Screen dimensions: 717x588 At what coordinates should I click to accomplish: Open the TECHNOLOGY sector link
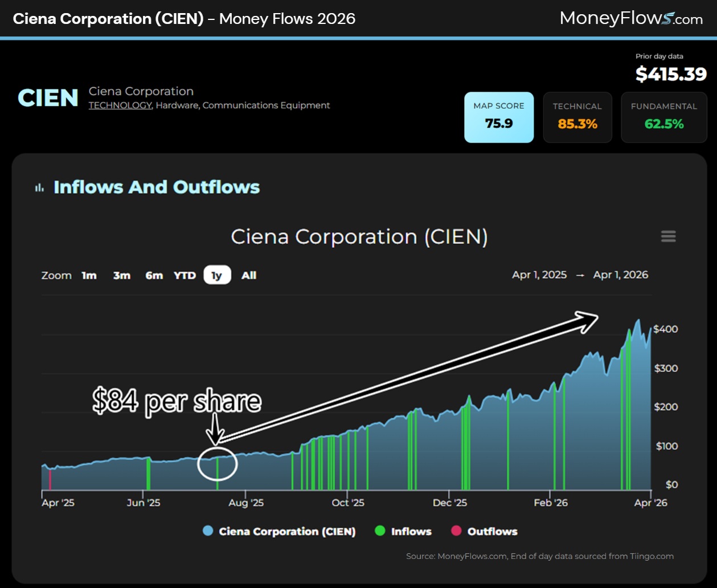(120, 105)
